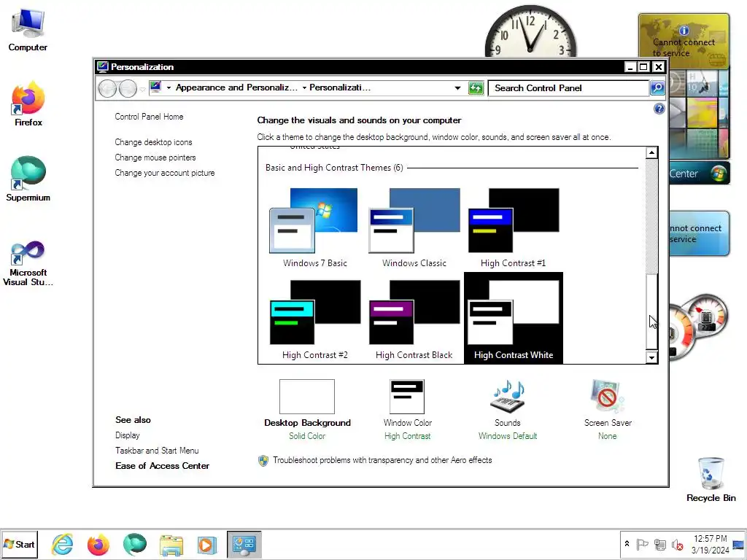Open Change desktop icons link

click(153, 142)
